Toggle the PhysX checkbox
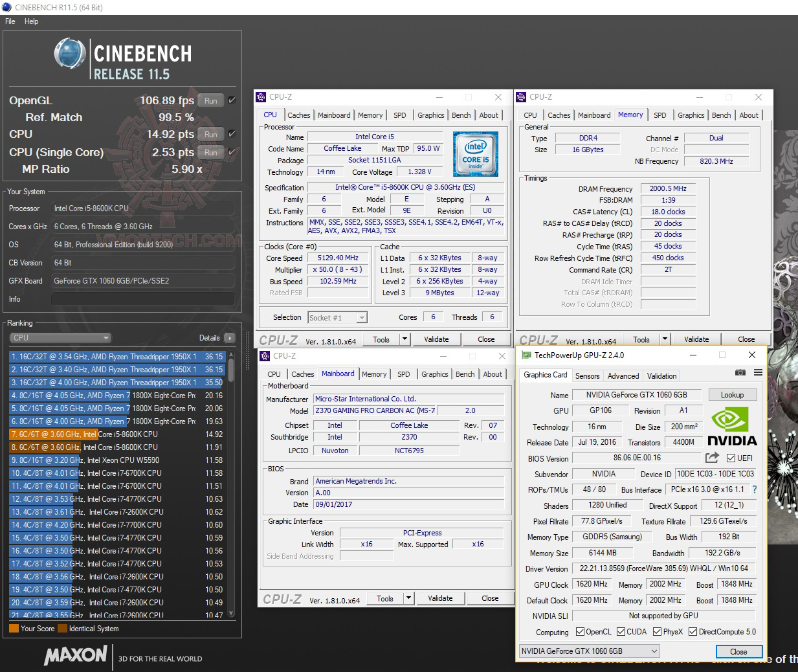Viewport: 798px width, 672px height. pos(657,632)
